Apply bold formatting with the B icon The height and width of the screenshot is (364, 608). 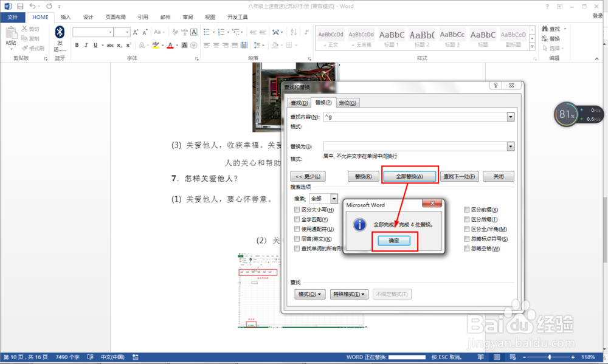pyautogui.click(x=77, y=45)
